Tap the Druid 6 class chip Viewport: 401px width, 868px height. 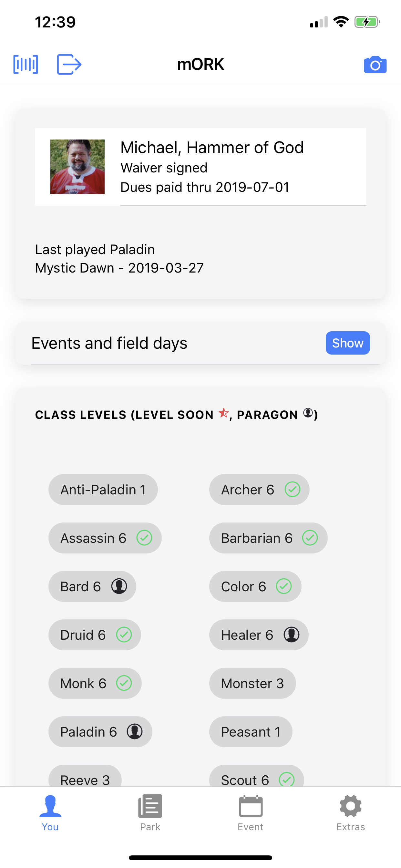pos(95,635)
